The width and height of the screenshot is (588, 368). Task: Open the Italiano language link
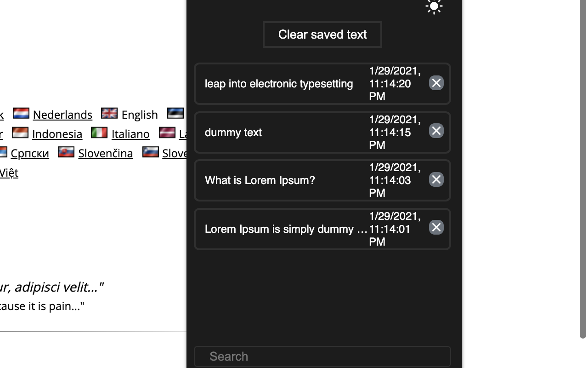coord(130,134)
